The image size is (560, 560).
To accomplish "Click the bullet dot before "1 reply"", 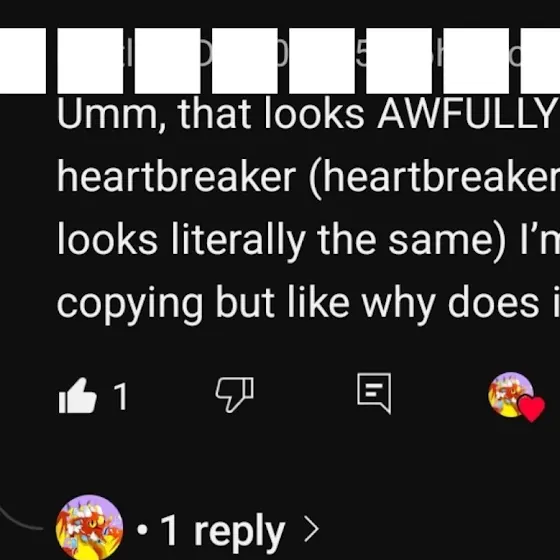I will click(x=142, y=531).
